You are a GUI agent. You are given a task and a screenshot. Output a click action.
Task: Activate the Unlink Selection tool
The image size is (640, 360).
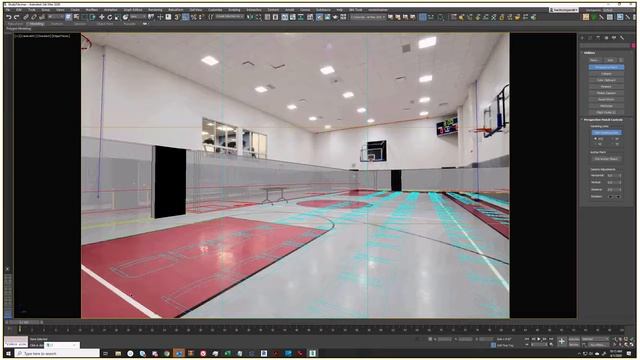click(x=33, y=17)
